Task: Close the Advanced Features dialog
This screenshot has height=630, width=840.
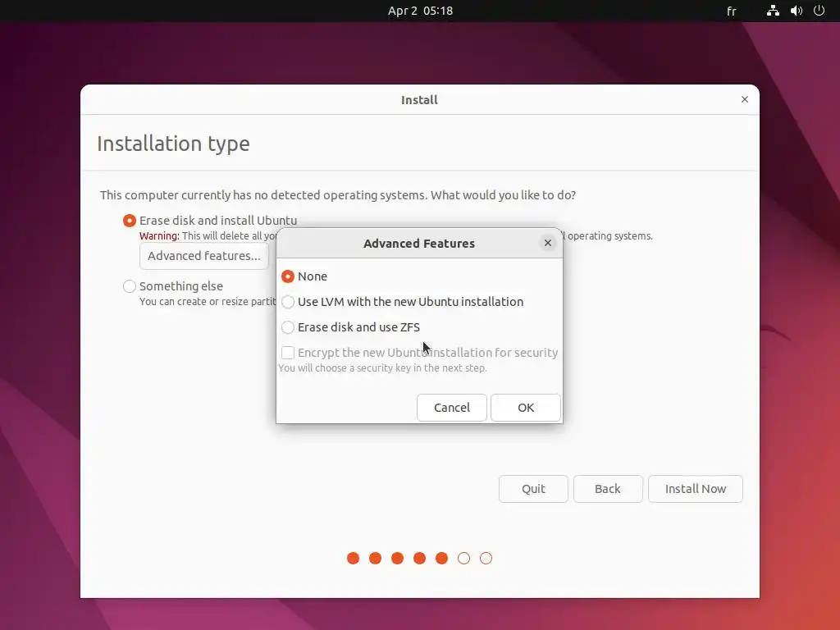Action: [x=547, y=243]
